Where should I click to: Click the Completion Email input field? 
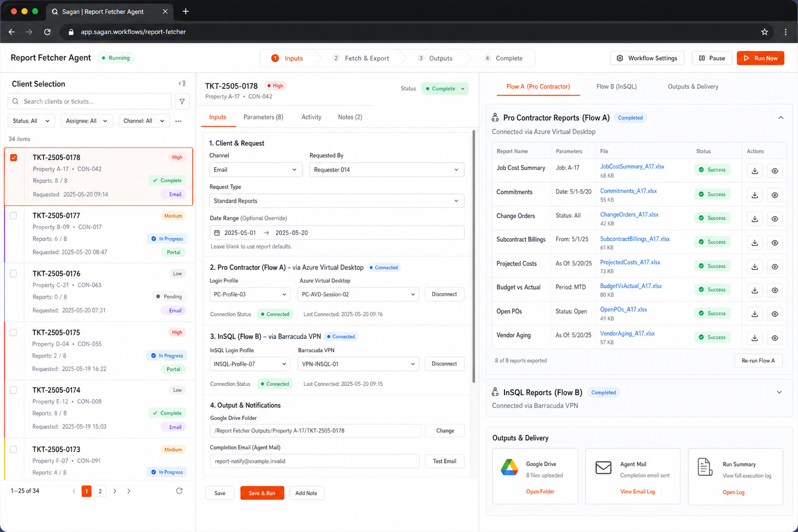click(x=314, y=461)
